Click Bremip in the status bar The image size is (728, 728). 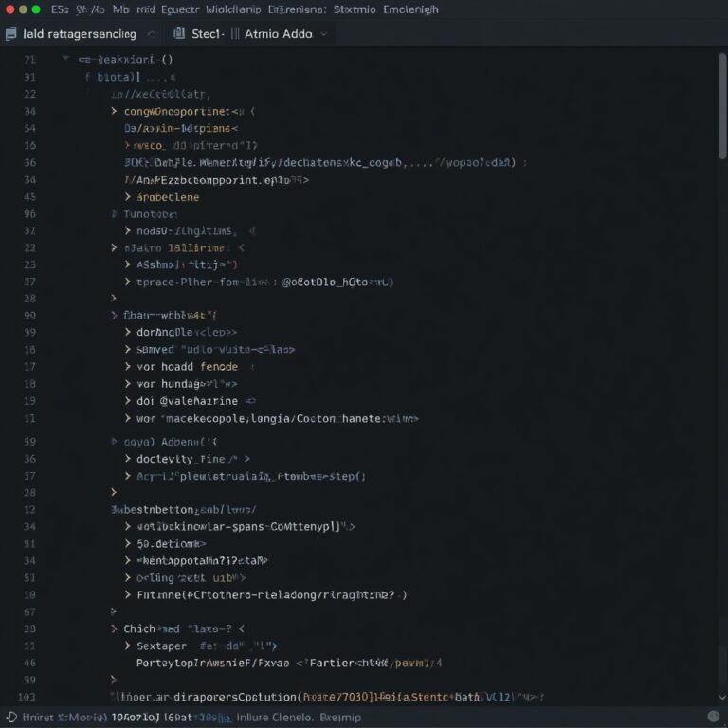(341, 718)
